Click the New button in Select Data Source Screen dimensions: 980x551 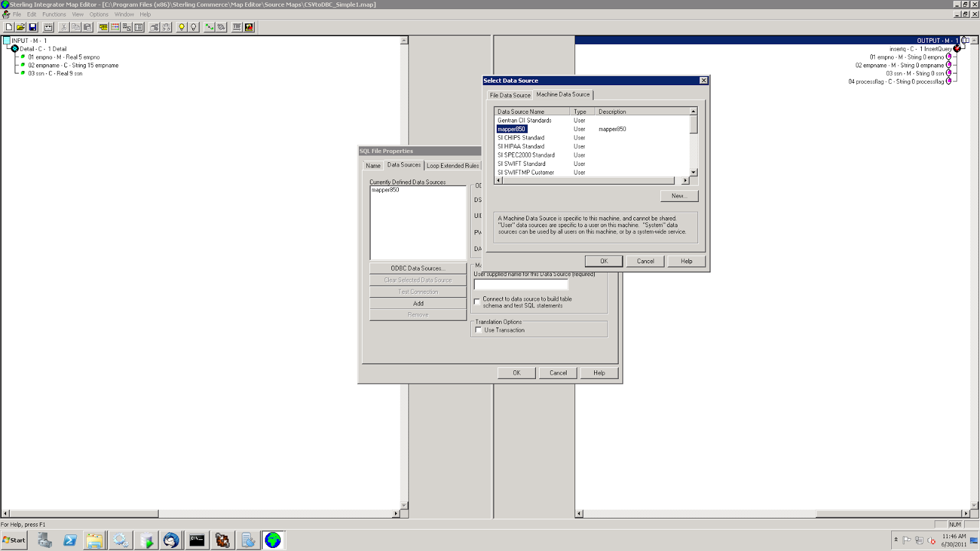coord(679,196)
